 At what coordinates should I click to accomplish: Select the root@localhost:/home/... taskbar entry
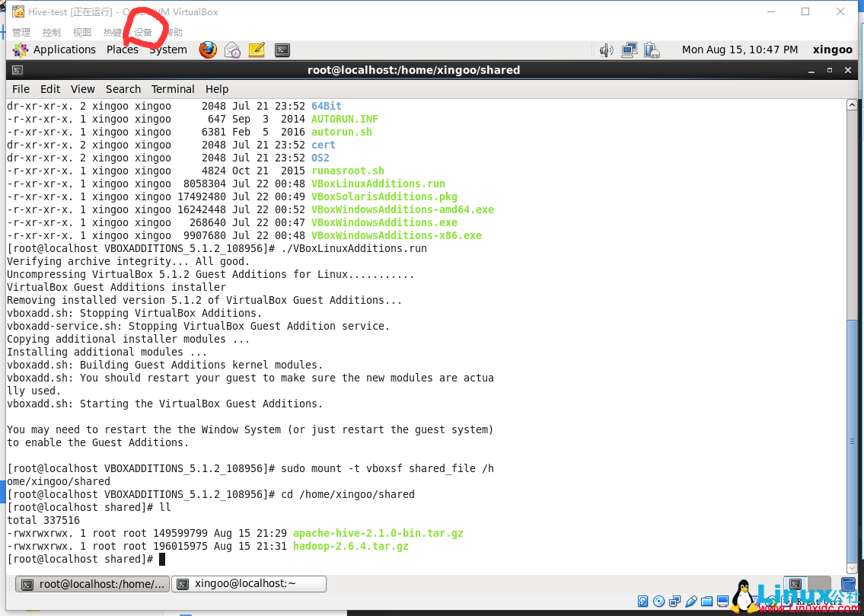(x=91, y=584)
